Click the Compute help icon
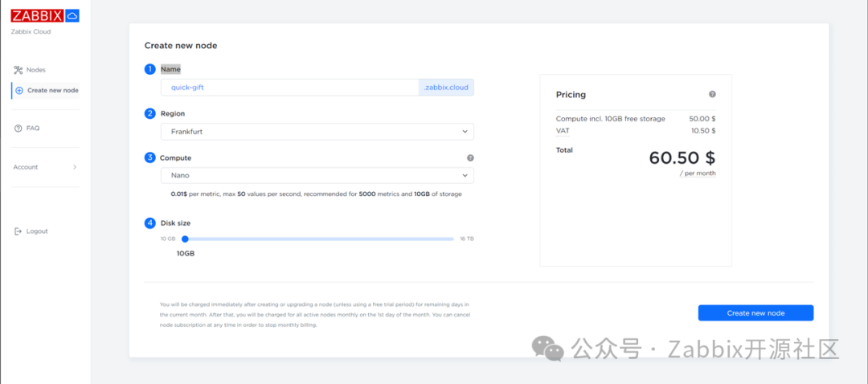 pos(470,158)
